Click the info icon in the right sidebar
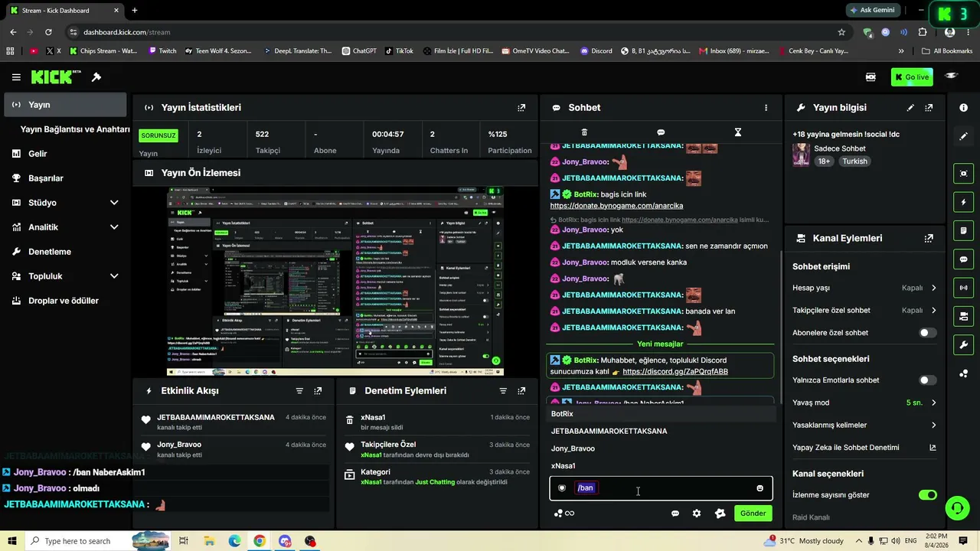Image resolution: width=980 pixels, height=551 pixels. pos(963,108)
